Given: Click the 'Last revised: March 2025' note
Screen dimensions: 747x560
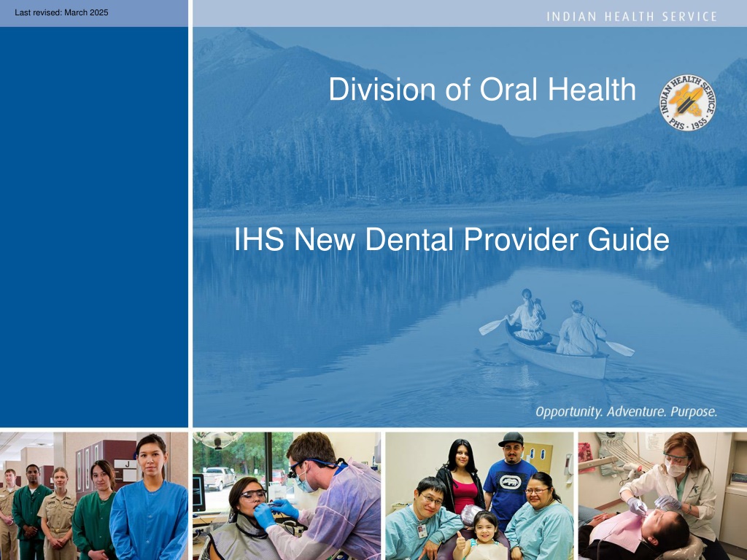Looking at the screenshot, I should click(61, 12).
